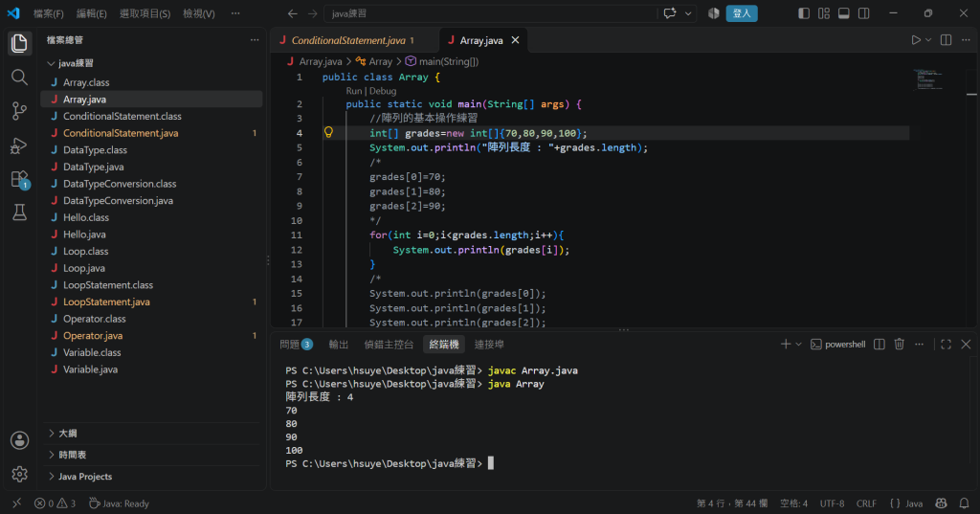Close the Array.java tab
The image size is (980, 514).
point(515,40)
